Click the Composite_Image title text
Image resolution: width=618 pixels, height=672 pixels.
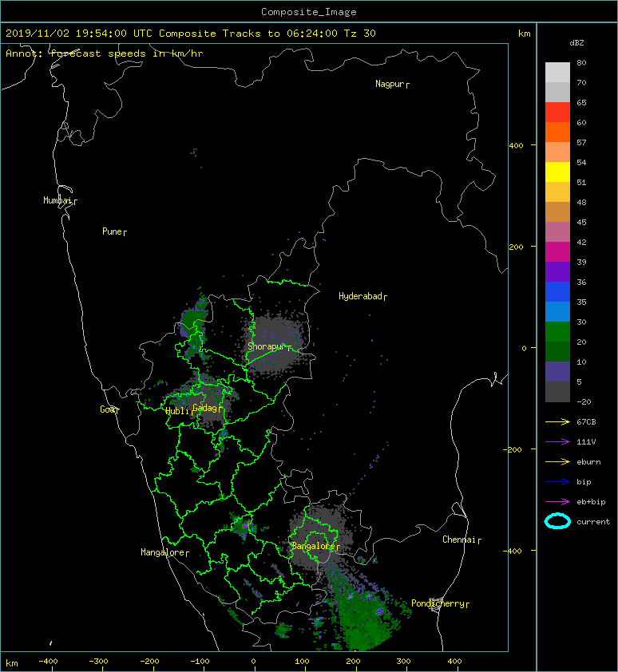coord(309,12)
